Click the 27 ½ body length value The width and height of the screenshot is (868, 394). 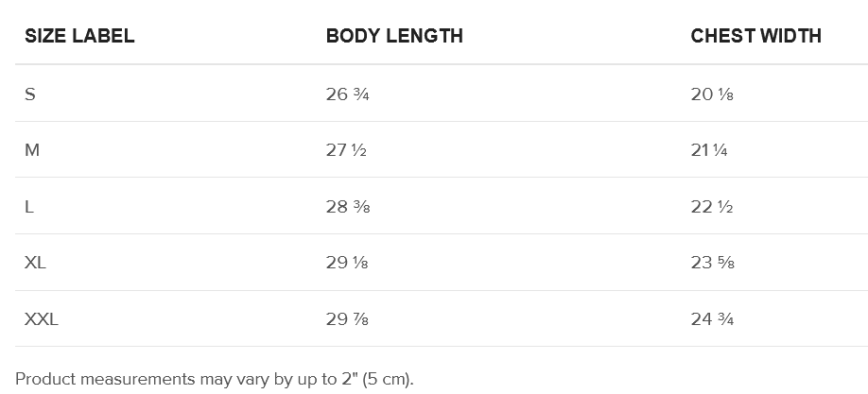[x=346, y=150]
